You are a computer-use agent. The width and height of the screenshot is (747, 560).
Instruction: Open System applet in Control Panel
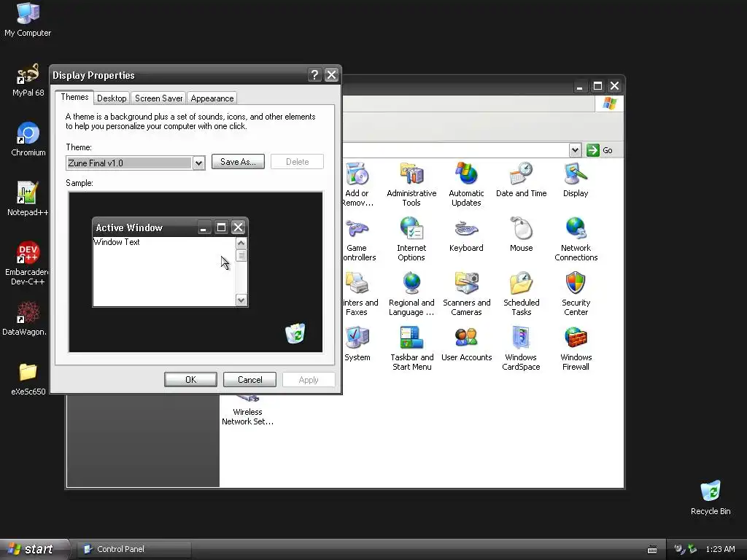point(357,344)
